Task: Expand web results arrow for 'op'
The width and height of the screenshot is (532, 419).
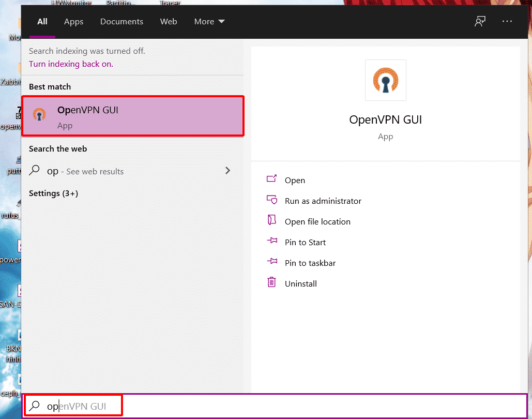Action: point(227,171)
